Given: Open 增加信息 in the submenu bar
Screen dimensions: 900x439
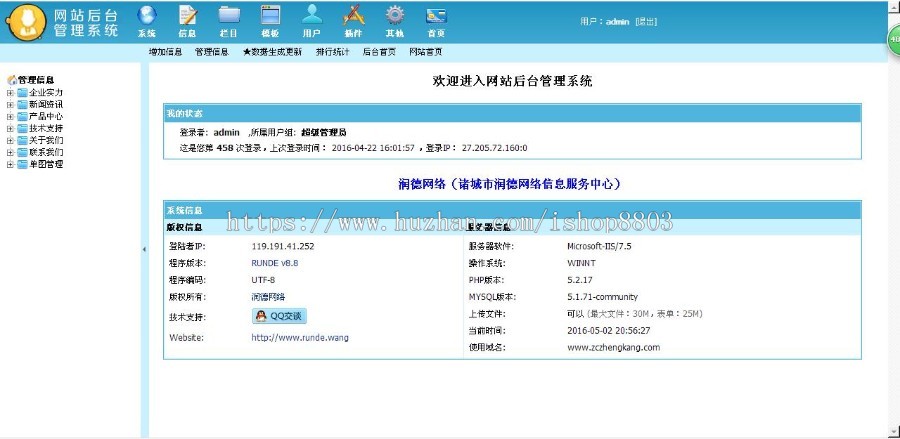Looking at the screenshot, I should click(x=165, y=52).
